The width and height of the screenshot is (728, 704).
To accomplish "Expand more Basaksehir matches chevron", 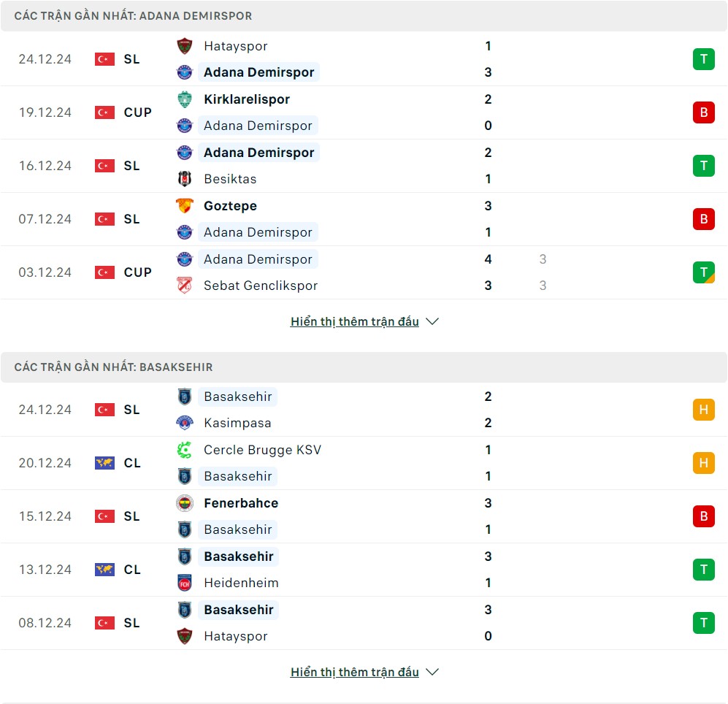I will coord(432,672).
